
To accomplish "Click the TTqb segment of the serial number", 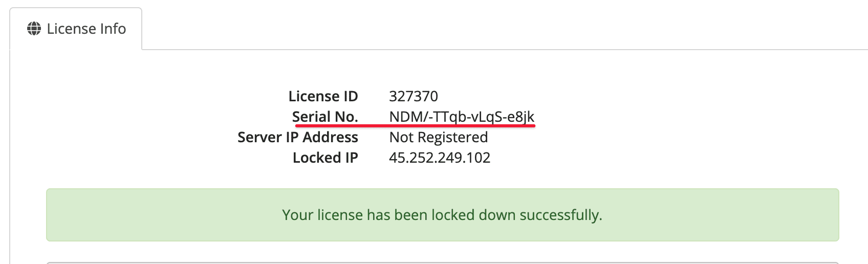I will (x=450, y=117).
